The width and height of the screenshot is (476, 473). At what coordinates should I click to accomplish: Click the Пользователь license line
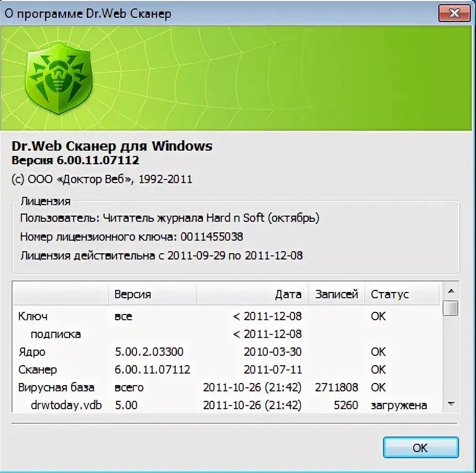169,218
